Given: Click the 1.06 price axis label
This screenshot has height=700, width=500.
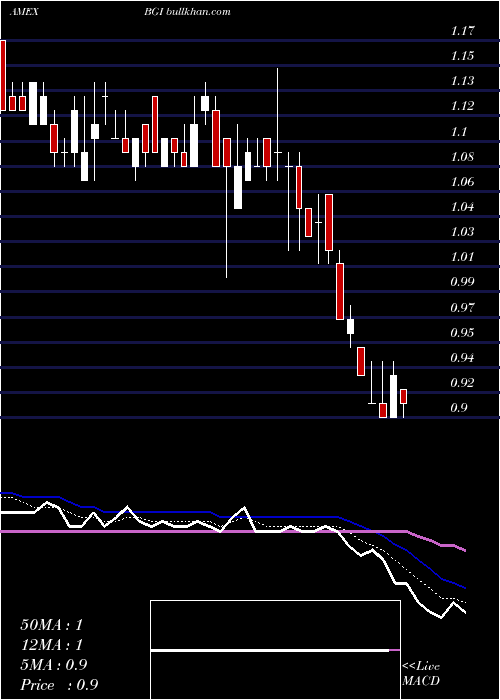Looking at the screenshot, I should point(462,182).
